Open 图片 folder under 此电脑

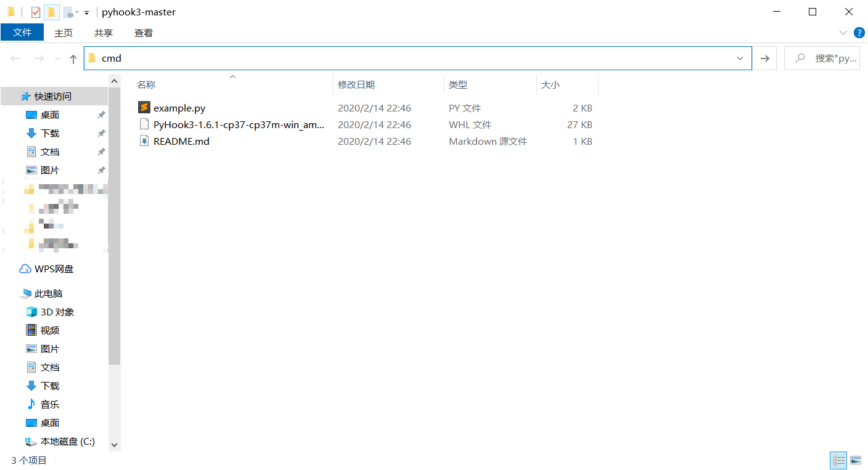tap(50, 349)
